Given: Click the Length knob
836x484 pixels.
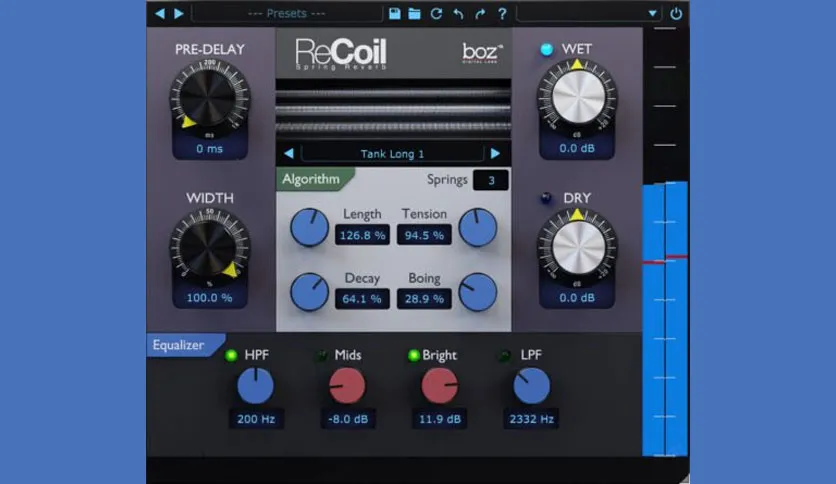Looking at the screenshot, I should (x=309, y=227).
